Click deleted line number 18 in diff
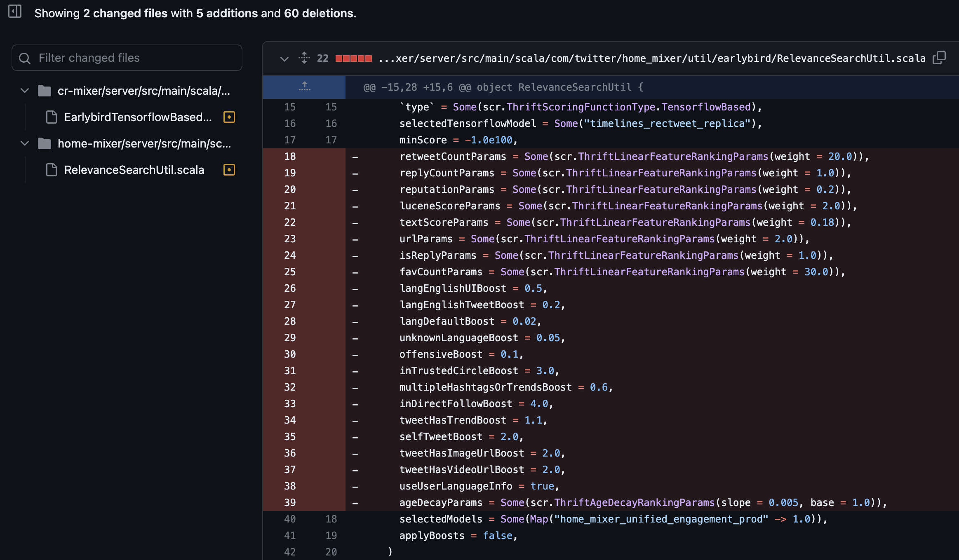Viewport: 959px width, 560px height. 290,156
